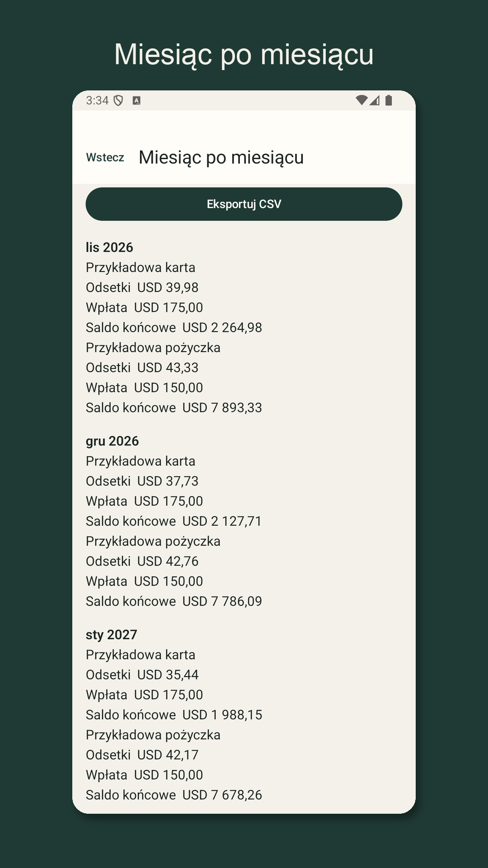Click the Eksportuj CSV button

coord(244,204)
